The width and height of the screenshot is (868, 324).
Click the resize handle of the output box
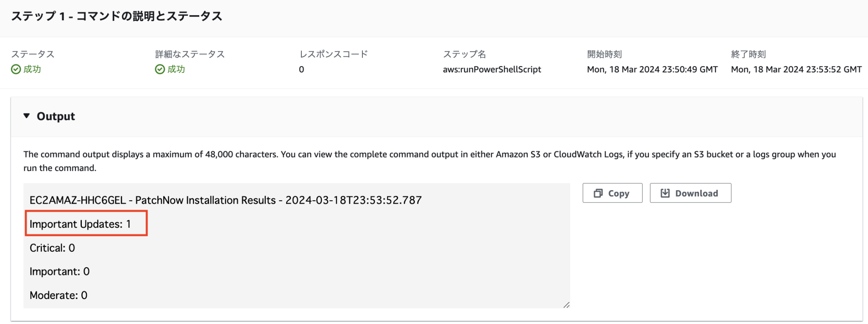pyautogui.click(x=566, y=305)
